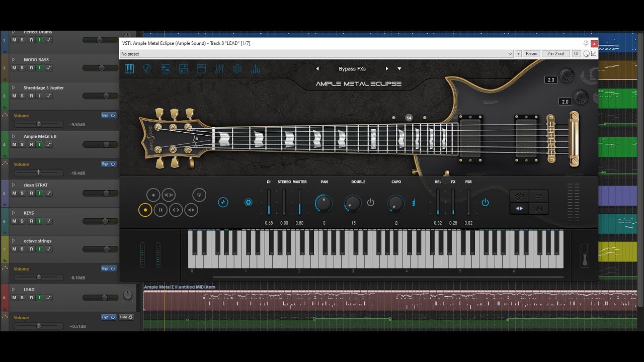644x362 pixels.
Task: Open envelope button on octave strings track
Action: tap(49, 249)
